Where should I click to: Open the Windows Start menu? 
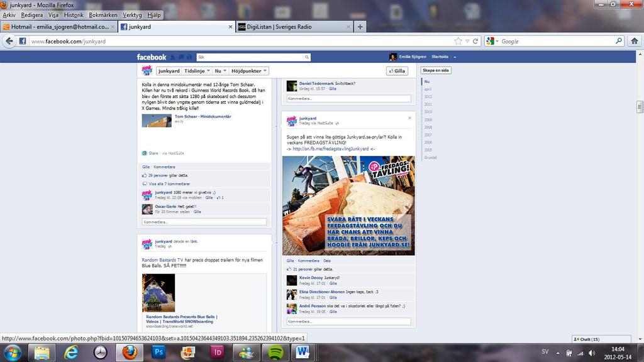pyautogui.click(x=13, y=353)
